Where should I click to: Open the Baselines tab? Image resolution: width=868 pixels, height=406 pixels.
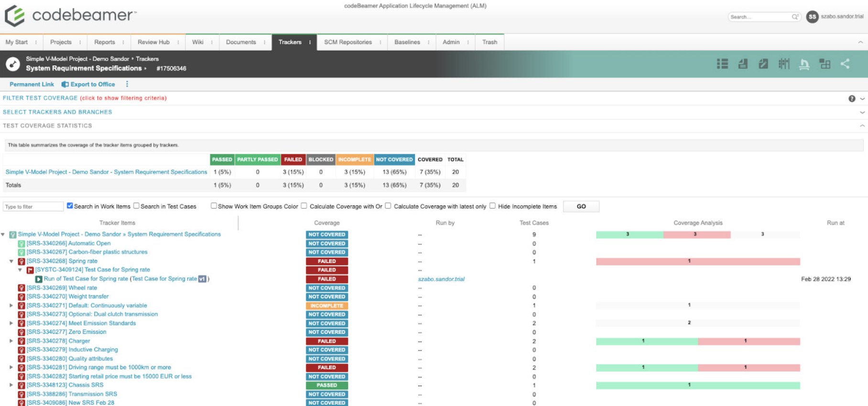click(407, 42)
